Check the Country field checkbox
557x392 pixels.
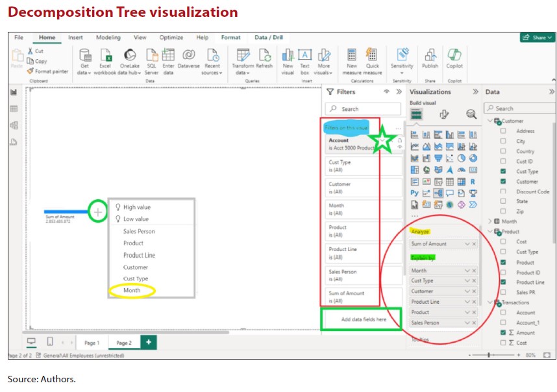[503, 151]
